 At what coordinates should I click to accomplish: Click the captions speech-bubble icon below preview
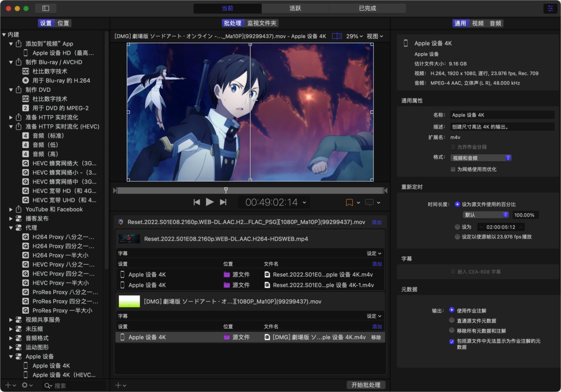(369, 203)
